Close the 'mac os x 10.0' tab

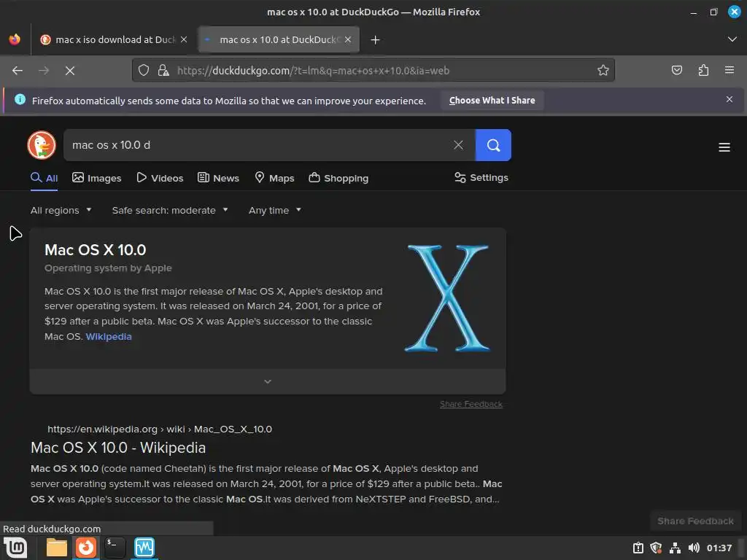pyautogui.click(x=348, y=39)
